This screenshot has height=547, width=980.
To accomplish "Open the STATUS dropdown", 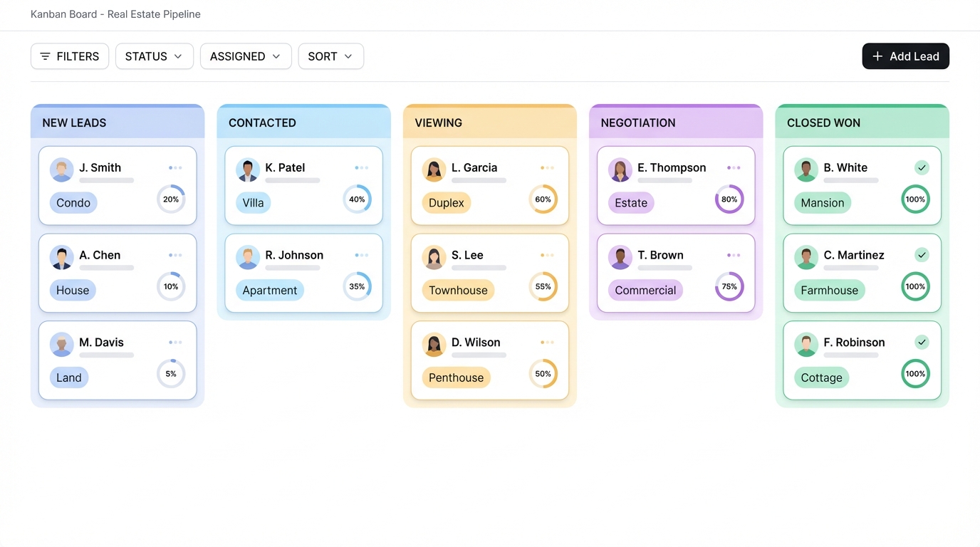I will 154,56.
